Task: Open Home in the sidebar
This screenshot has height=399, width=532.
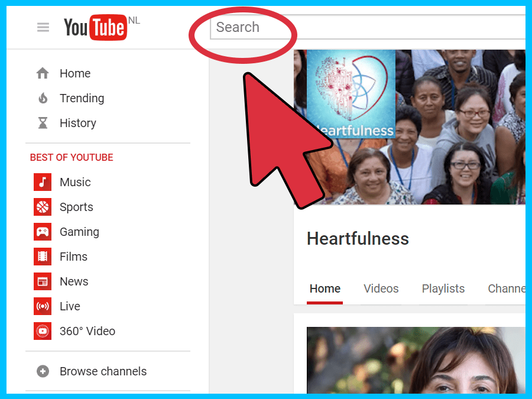Action: 75,73
